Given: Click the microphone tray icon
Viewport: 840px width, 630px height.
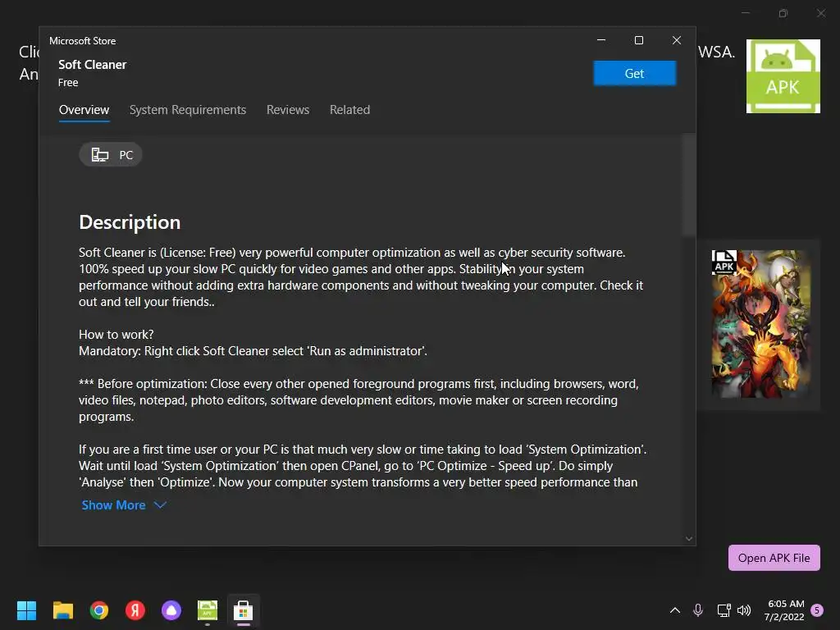Looking at the screenshot, I should coord(698,610).
